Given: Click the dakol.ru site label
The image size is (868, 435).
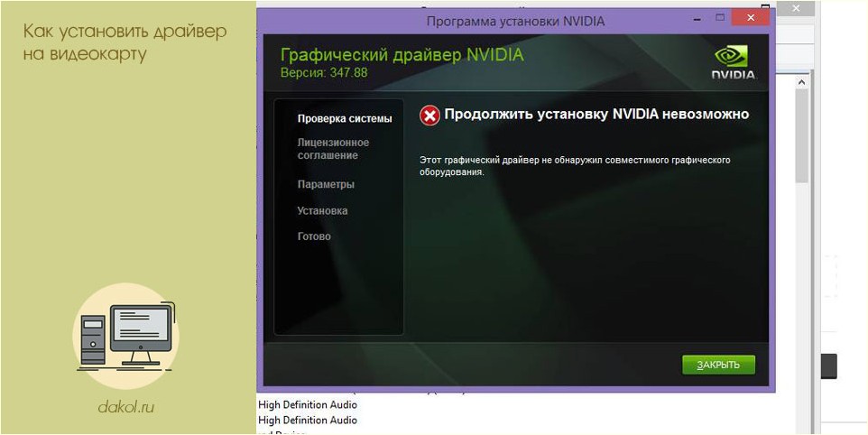Looking at the screenshot, I should [126, 407].
